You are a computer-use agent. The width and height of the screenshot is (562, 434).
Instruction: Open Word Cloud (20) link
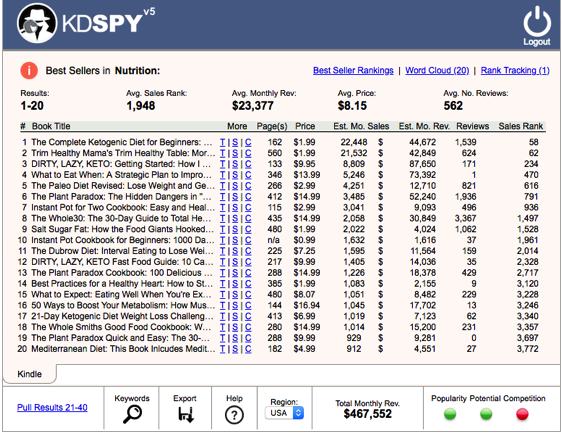[x=437, y=70]
